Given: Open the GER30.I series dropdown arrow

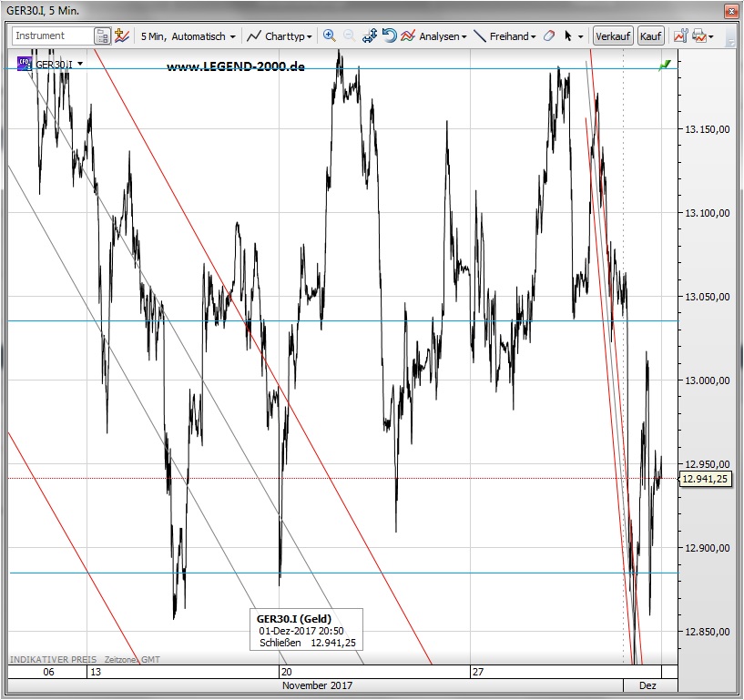Looking at the screenshot, I should pos(80,64).
